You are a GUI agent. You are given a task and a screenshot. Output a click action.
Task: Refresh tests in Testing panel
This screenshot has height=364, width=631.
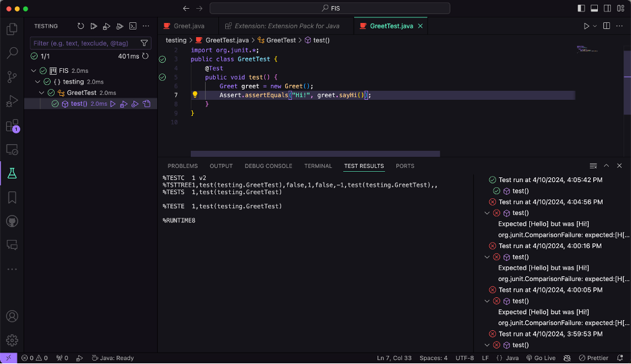(x=80, y=26)
